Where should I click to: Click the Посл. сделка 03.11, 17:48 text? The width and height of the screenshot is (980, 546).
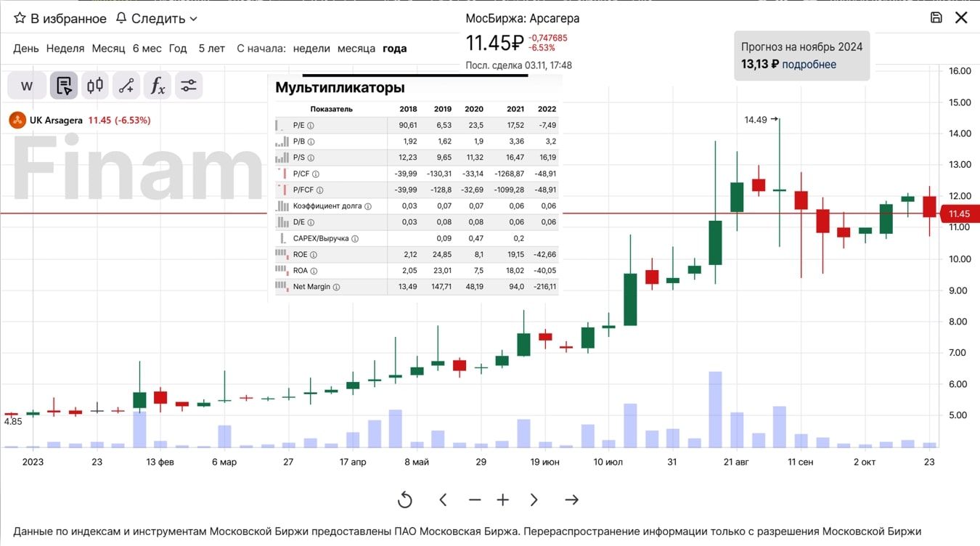tap(518, 65)
